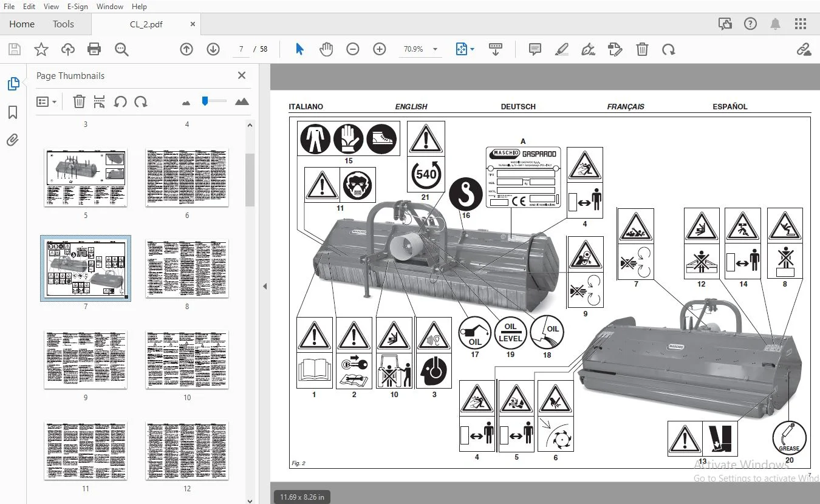Select page 6 thumbnail
The width and height of the screenshot is (820, 504).
tap(187, 178)
